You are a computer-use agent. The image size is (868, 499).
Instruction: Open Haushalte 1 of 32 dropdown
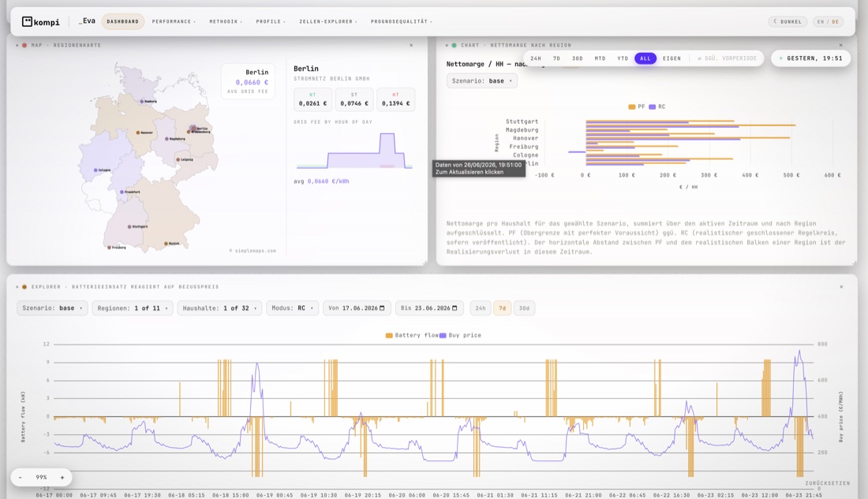pyautogui.click(x=220, y=308)
